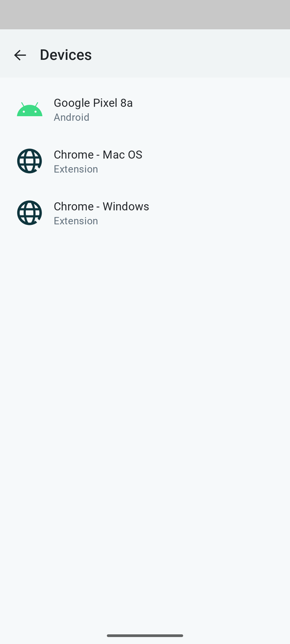Open the Google Pixel 8a device entry
Viewport: 290px width, 644px height.
145,110
